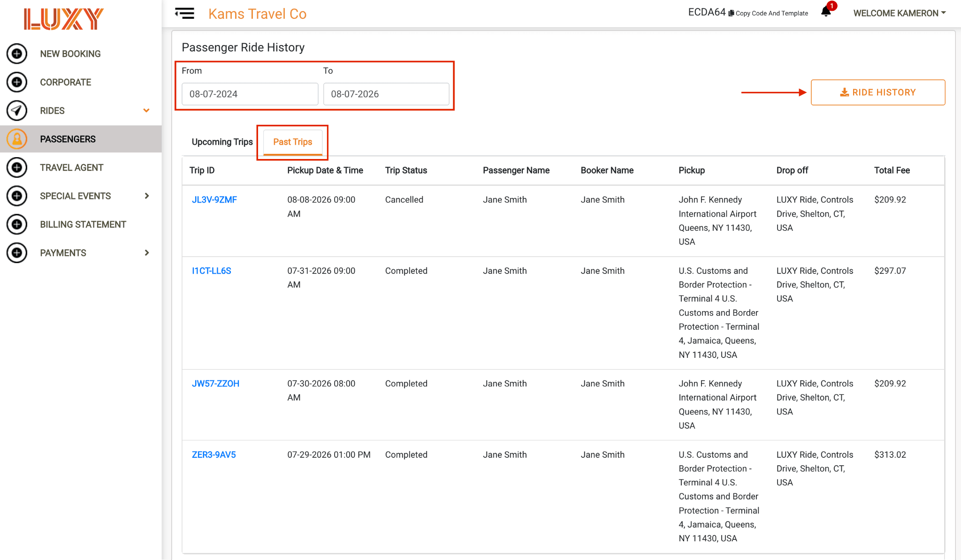
Task: Go to Corporate in the sidebar
Action: pos(66,82)
